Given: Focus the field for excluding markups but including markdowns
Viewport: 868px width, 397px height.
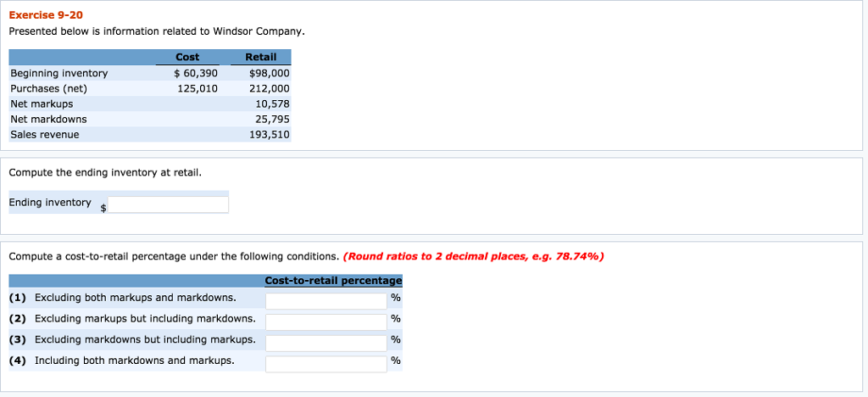Looking at the screenshot, I should click(x=326, y=322).
